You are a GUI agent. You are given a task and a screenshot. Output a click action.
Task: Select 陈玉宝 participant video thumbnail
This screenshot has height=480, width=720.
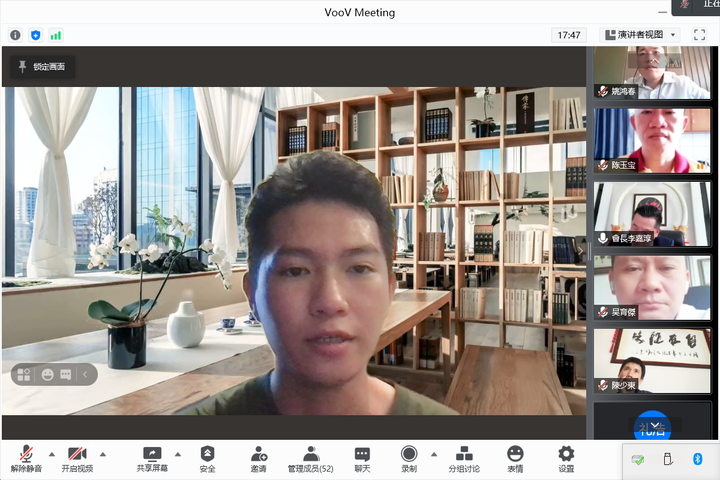[x=639, y=139]
